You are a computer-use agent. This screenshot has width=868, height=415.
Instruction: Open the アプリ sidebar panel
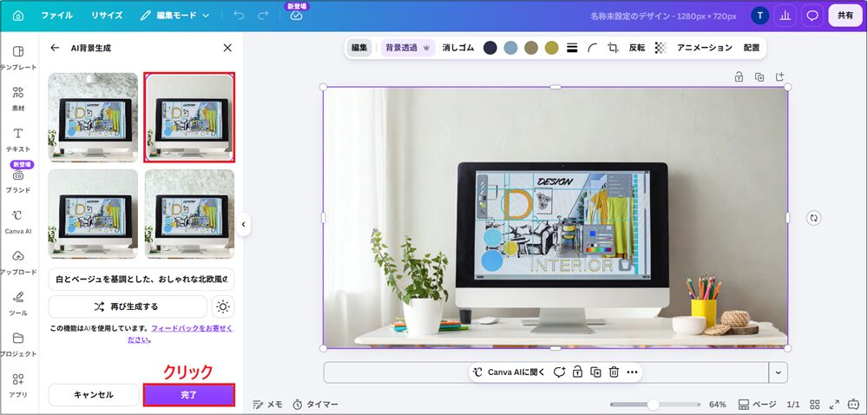pyautogui.click(x=17, y=385)
